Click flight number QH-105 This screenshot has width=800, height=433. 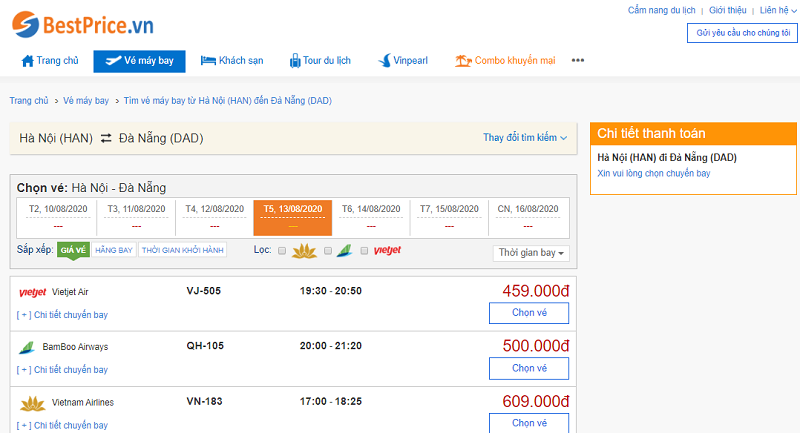(x=205, y=346)
